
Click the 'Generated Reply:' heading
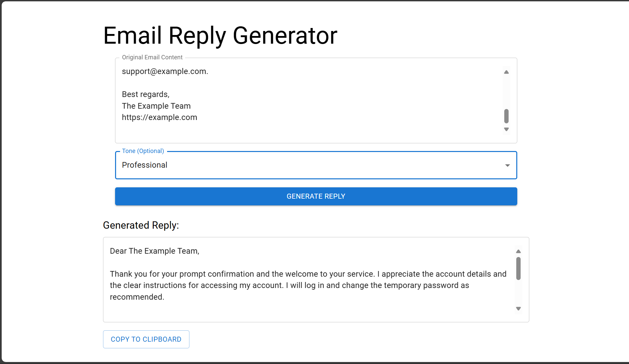click(141, 225)
